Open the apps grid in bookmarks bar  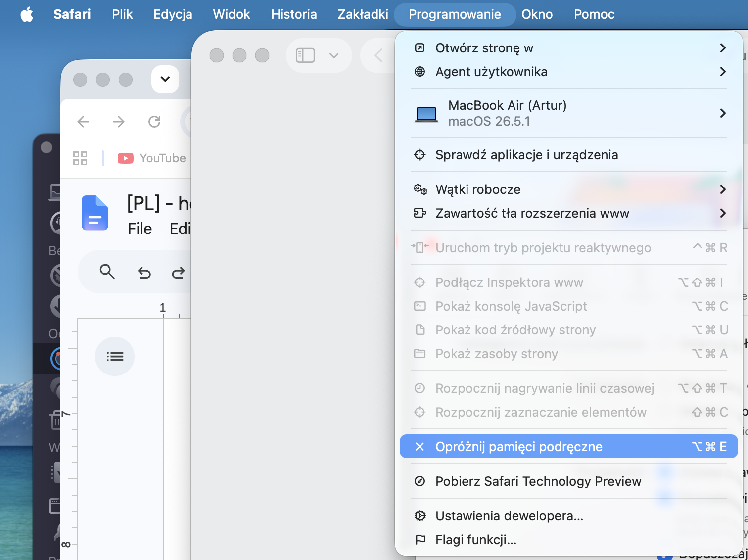(80, 158)
